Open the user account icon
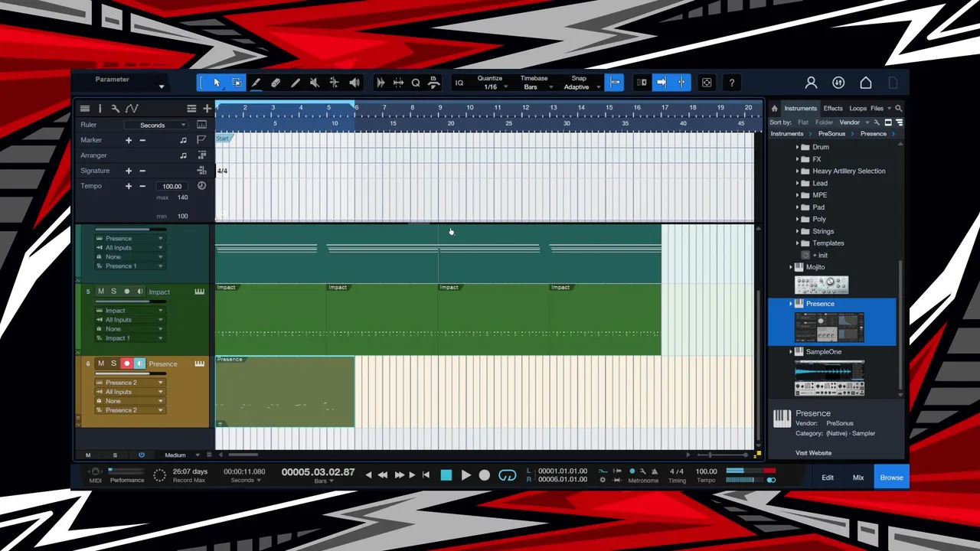The height and width of the screenshot is (551, 980). [x=811, y=83]
